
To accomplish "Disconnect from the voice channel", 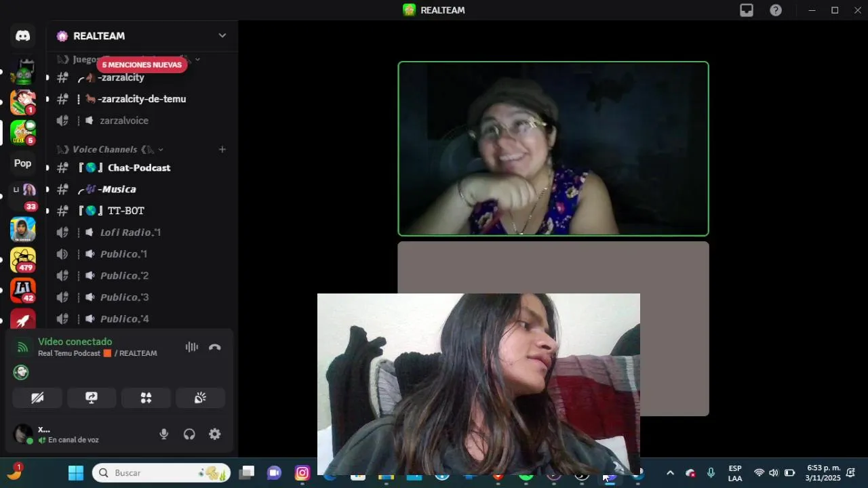I will (x=215, y=347).
